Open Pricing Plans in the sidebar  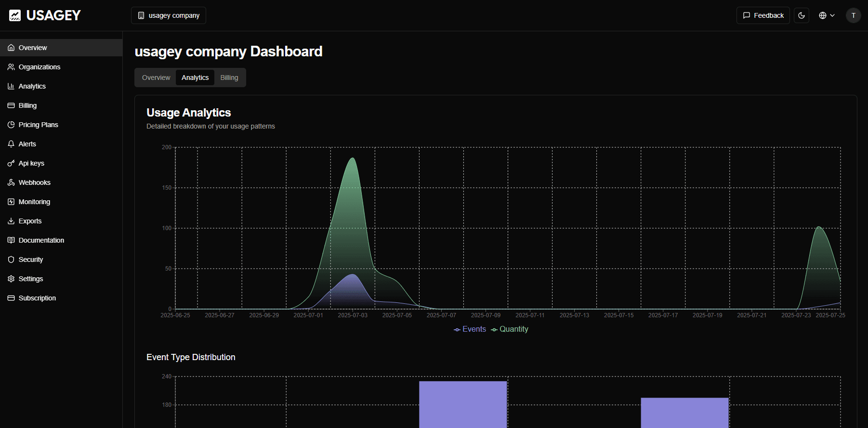coord(38,125)
